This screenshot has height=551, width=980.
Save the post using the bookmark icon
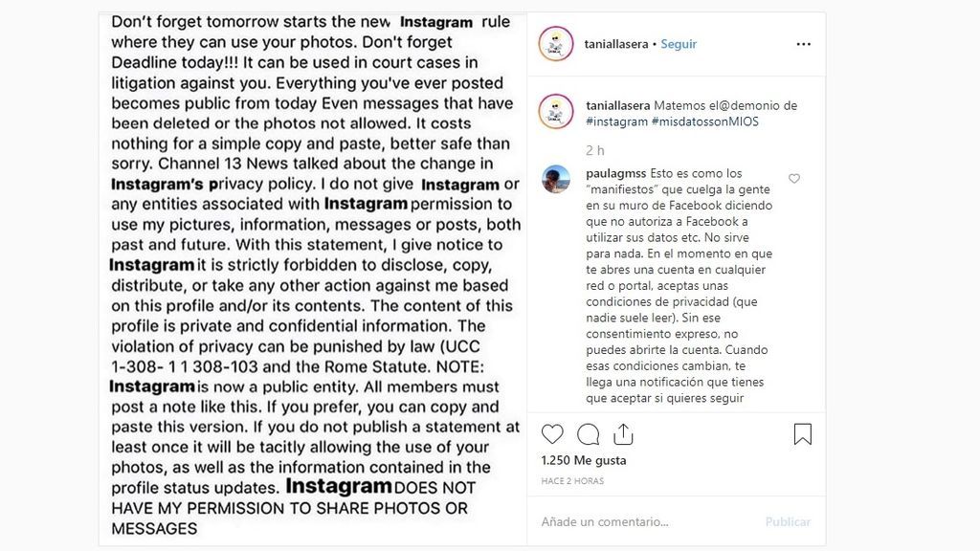[803, 433]
